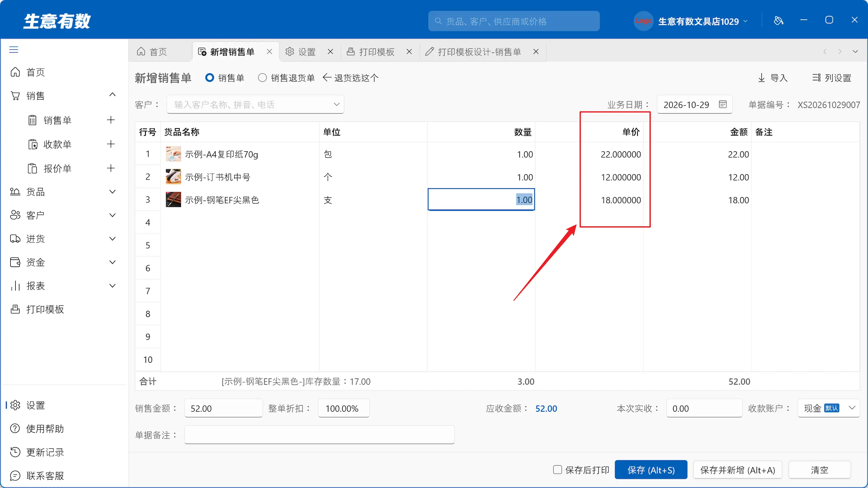Viewport: 868px width, 488px height.
Task: Expand the 资金 sidebar group
Action: 113,262
